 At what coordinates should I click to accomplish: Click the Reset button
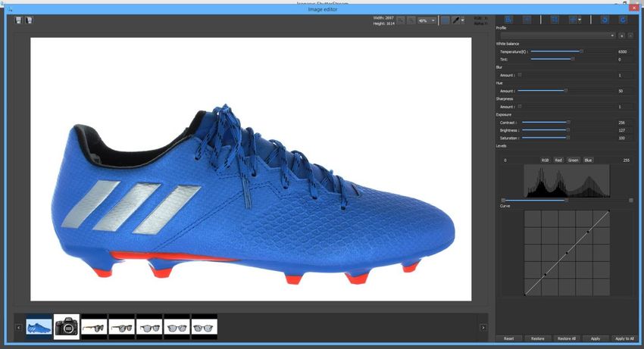(508, 338)
